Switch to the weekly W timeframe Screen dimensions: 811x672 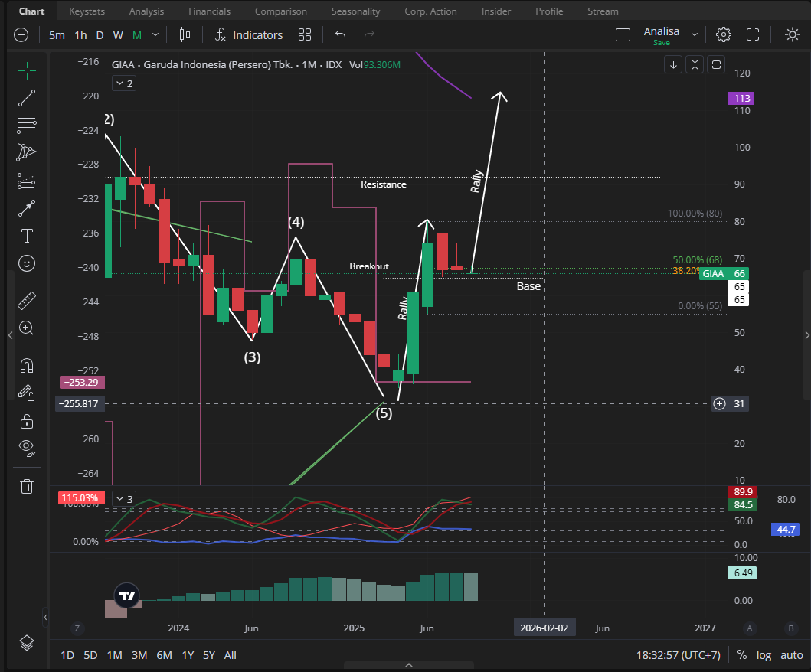point(118,35)
